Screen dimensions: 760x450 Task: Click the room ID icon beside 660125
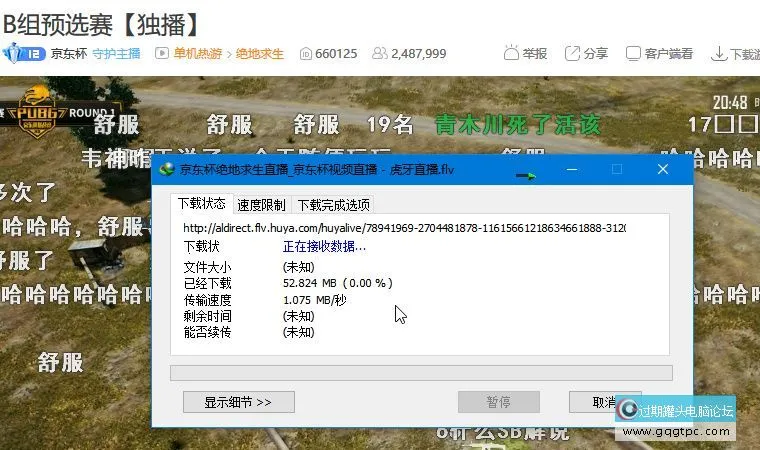coord(306,53)
